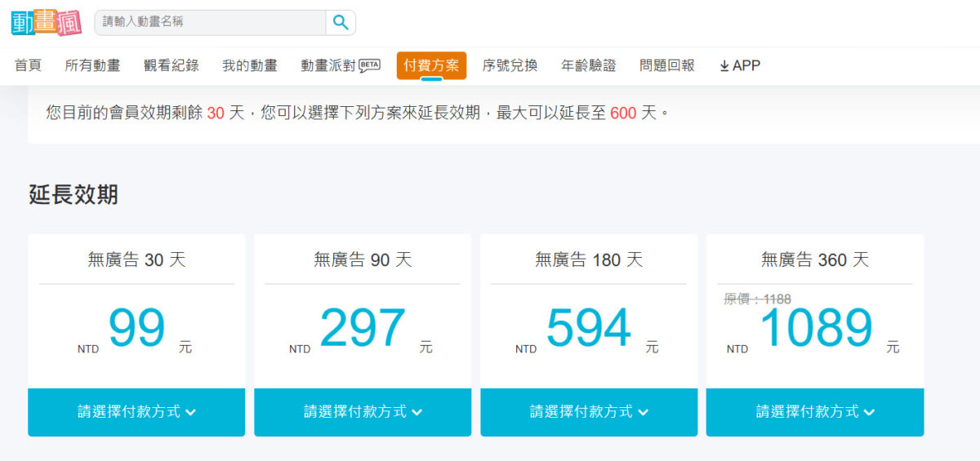This screenshot has height=461, width=980.
Task: Type in the anime name search field
Action: pyautogui.click(x=211, y=22)
